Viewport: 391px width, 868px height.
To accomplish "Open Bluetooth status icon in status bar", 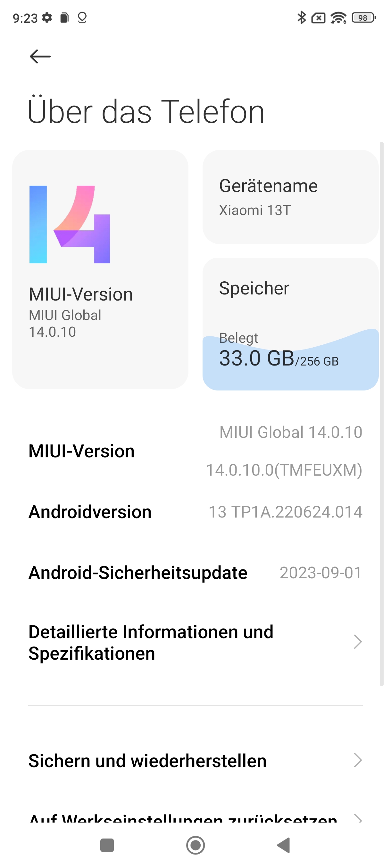I will coord(301,18).
